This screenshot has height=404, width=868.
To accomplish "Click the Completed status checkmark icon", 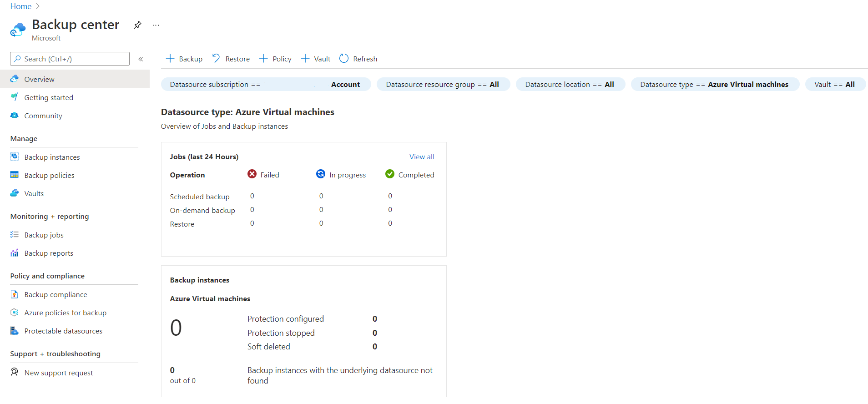I will (390, 174).
